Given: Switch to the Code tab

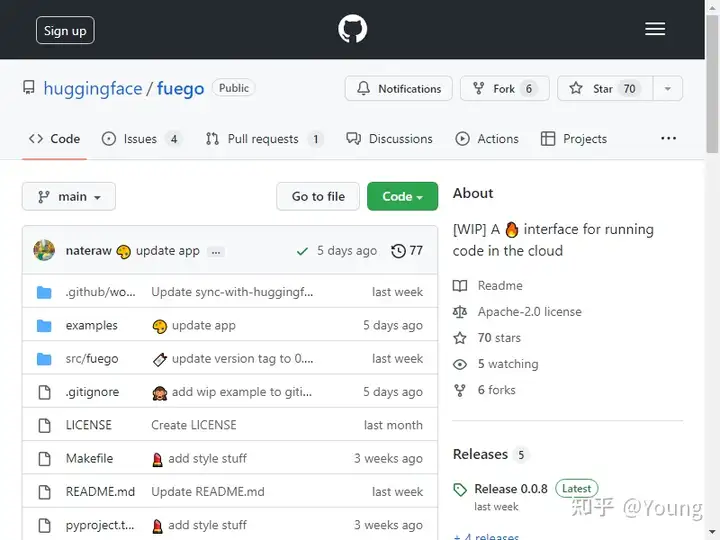Looking at the screenshot, I should coord(54,139).
